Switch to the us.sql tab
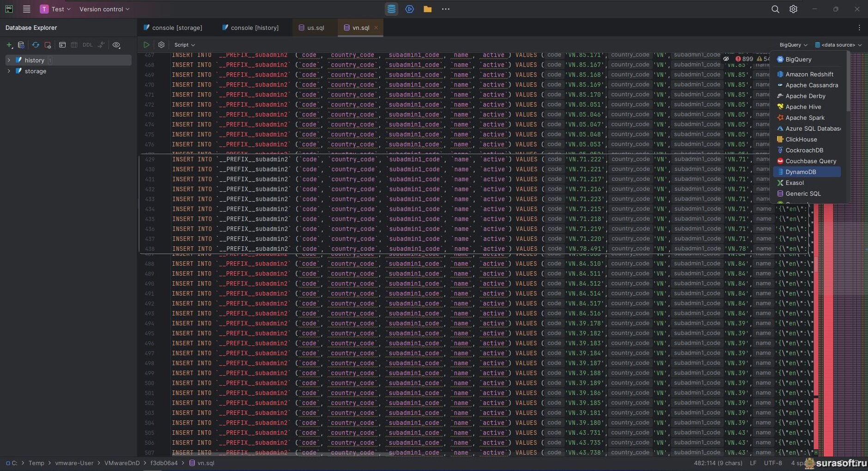The image size is (868, 471). pyautogui.click(x=315, y=28)
